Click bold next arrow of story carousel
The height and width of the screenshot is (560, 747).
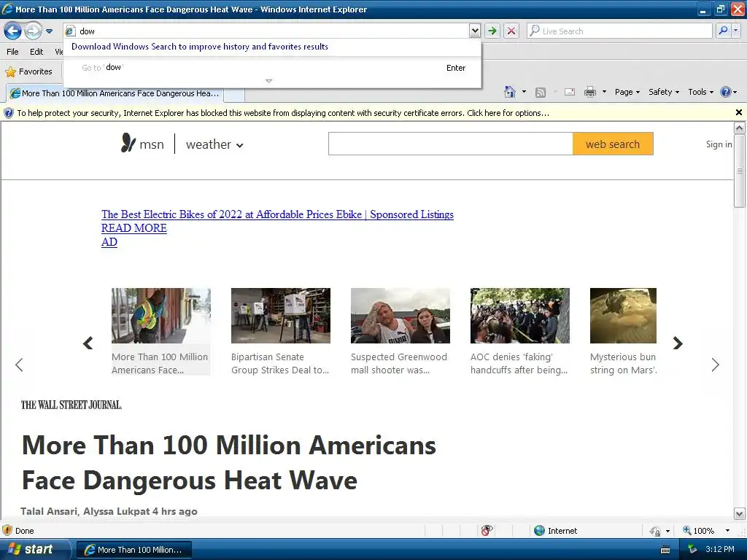coord(678,343)
